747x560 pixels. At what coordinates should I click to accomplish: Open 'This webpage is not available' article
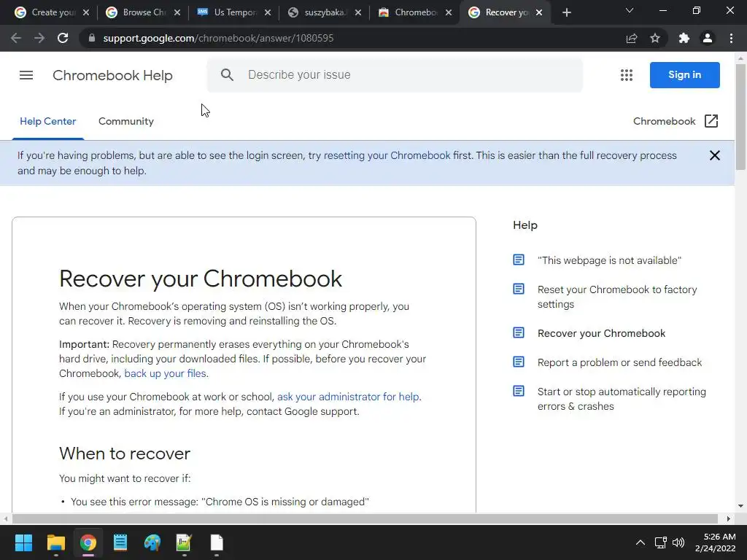point(609,260)
